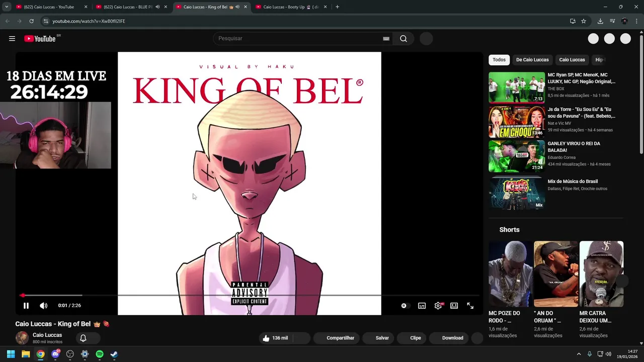Seek using the video progress bar

pyautogui.click(x=250, y=295)
